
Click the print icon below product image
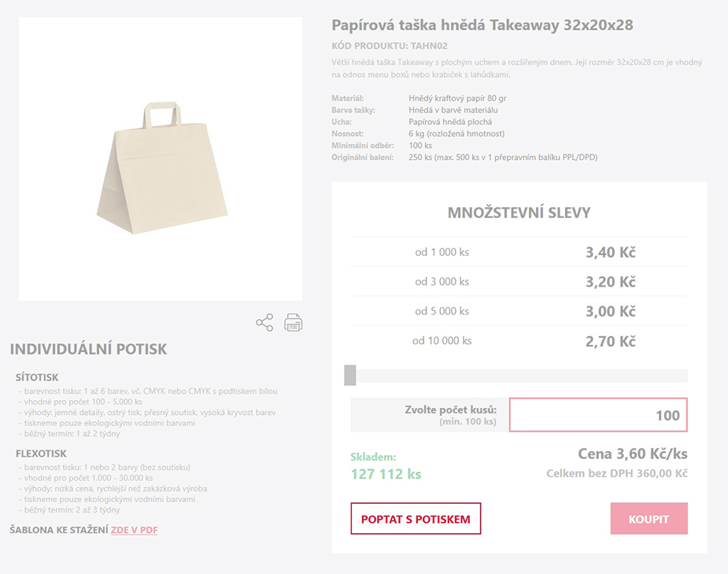click(x=294, y=323)
